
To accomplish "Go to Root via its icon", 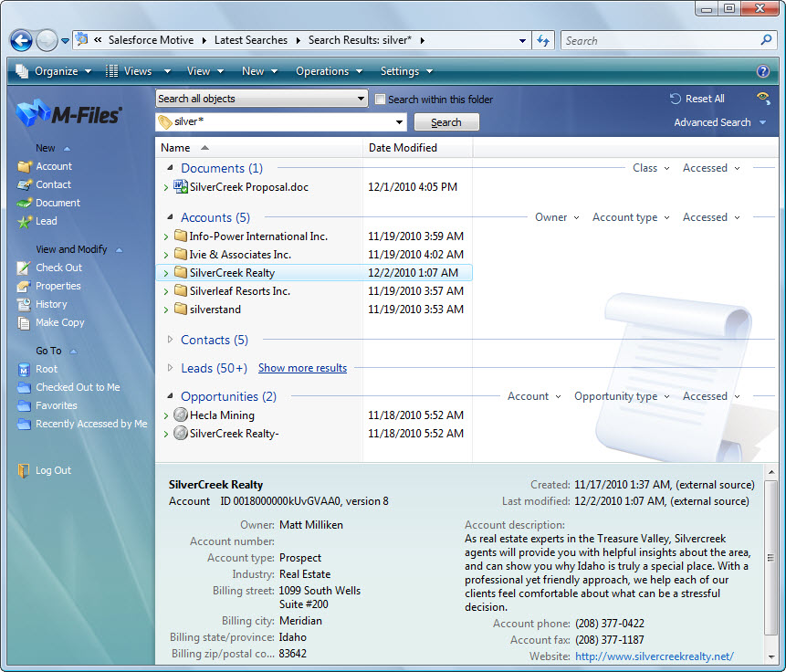I will [24, 369].
